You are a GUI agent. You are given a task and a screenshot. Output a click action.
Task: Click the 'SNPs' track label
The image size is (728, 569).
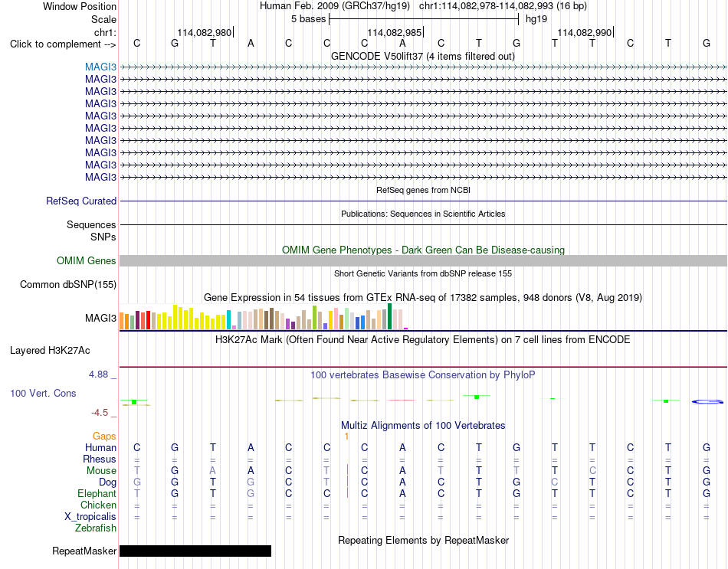tap(103, 237)
